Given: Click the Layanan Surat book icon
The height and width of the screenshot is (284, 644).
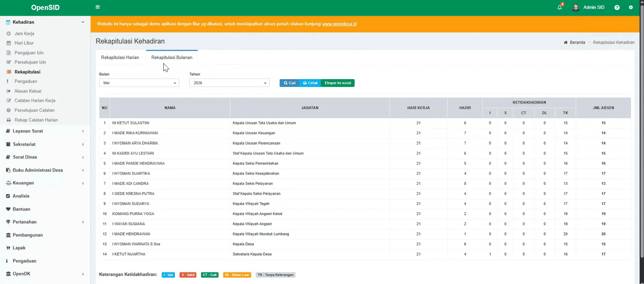Looking at the screenshot, I should click(x=8, y=131).
